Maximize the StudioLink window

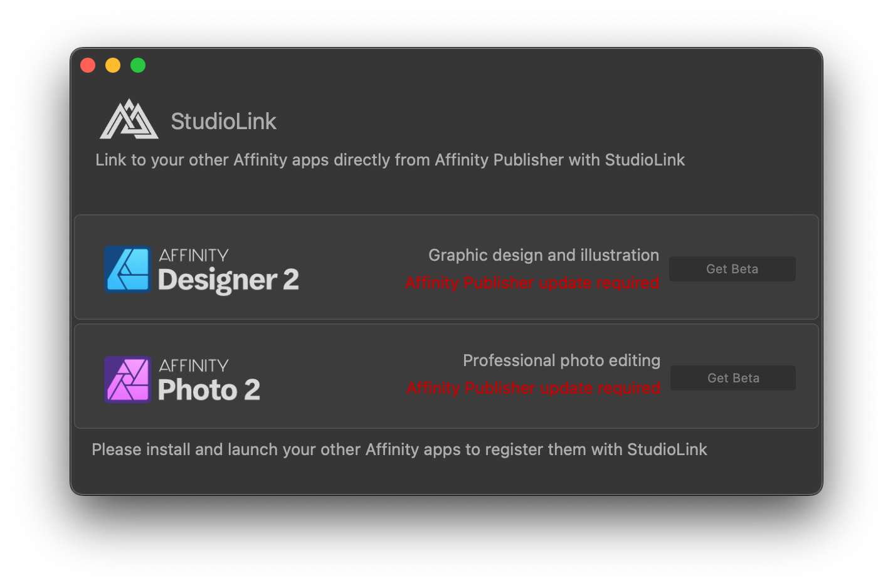pos(138,65)
